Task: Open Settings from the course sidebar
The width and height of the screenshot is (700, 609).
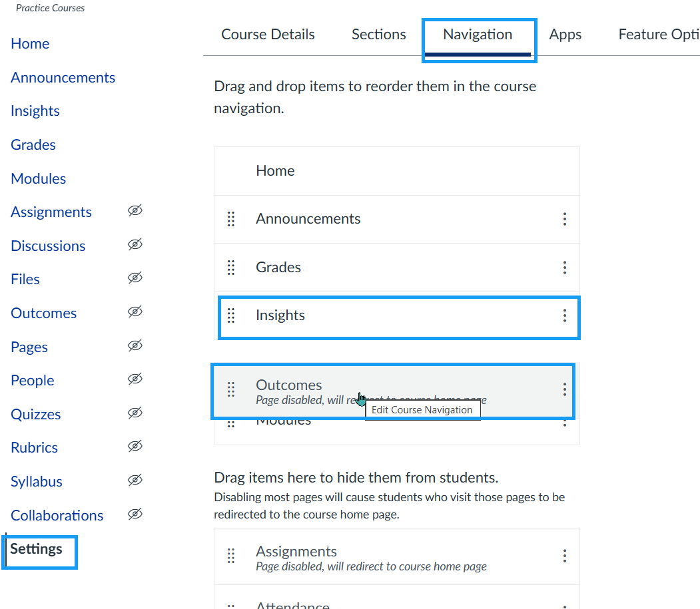Action: 37,549
